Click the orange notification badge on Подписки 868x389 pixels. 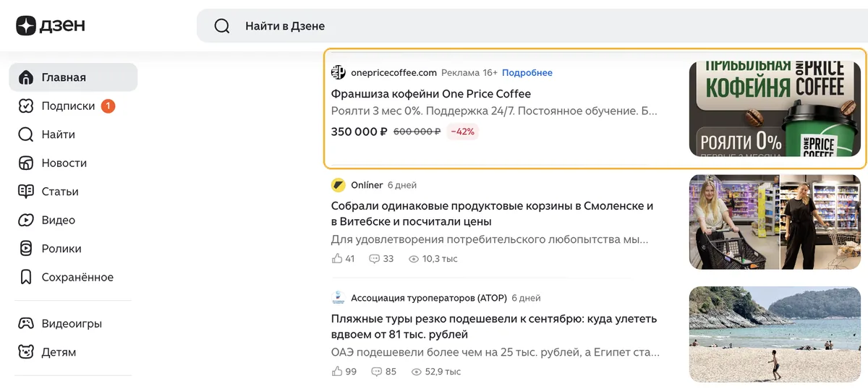point(108,106)
